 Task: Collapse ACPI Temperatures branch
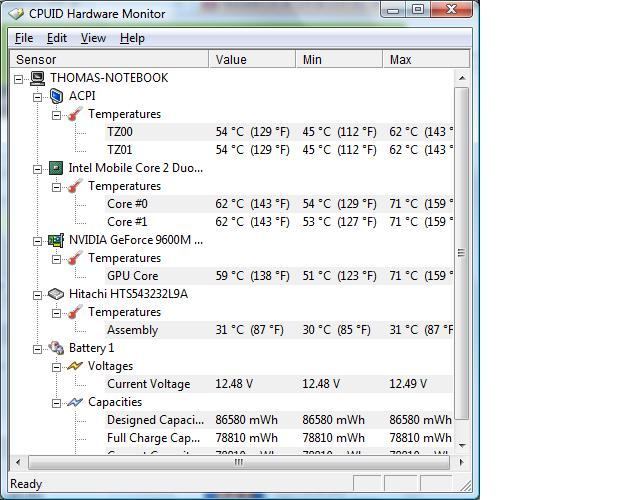(x=56, y=115)
